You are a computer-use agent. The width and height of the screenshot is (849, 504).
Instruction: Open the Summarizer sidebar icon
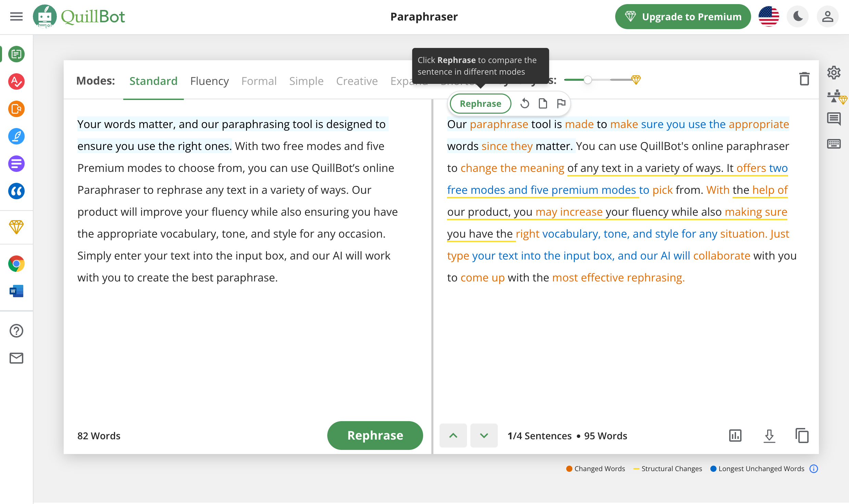pos(16,164)
